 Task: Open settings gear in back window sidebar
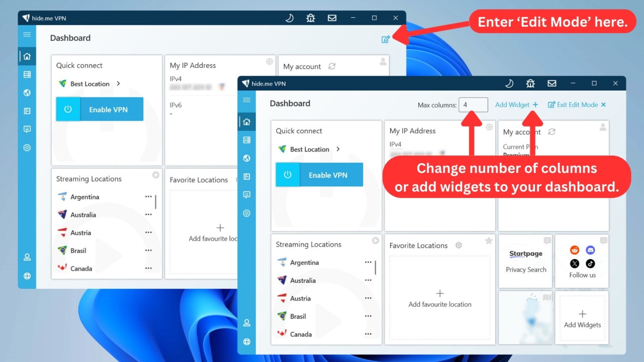(x=27, y=147)
